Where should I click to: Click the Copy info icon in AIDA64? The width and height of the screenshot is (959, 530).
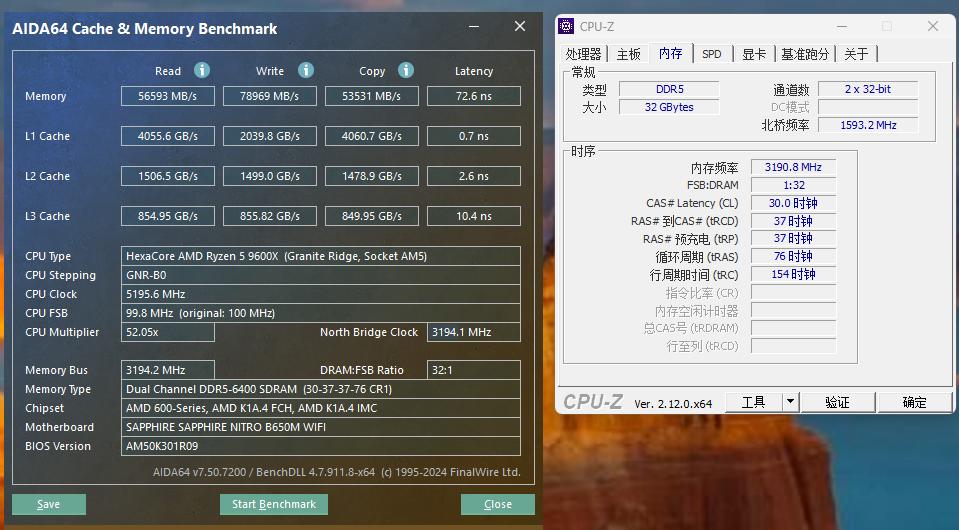[x=405, y=70]
